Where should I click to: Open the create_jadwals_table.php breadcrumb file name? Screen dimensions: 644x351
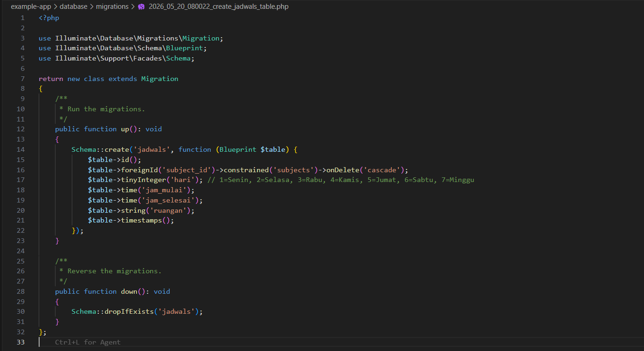[x=219, y=7]
